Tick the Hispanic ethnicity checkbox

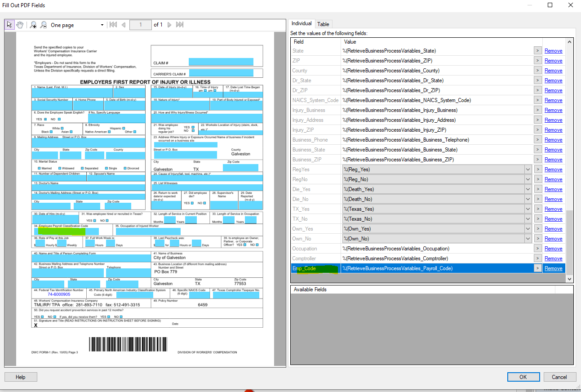[124, 128]
